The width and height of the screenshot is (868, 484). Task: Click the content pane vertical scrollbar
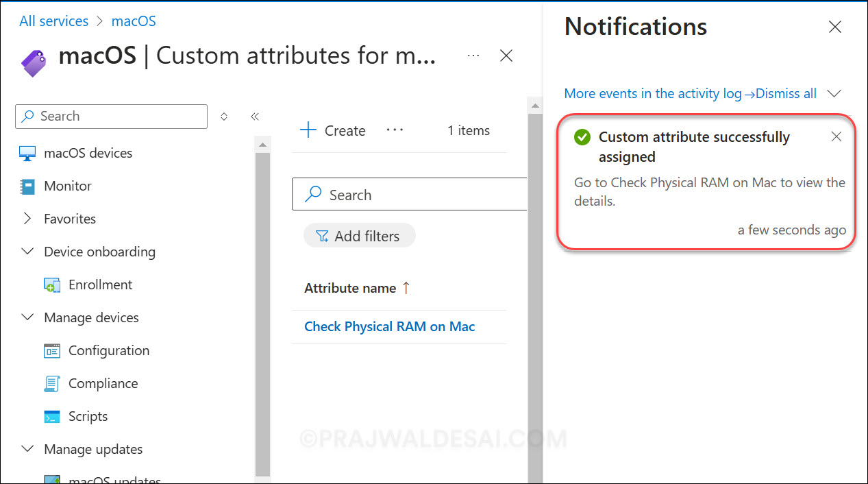pyautogui.click(x=535, y=297)
